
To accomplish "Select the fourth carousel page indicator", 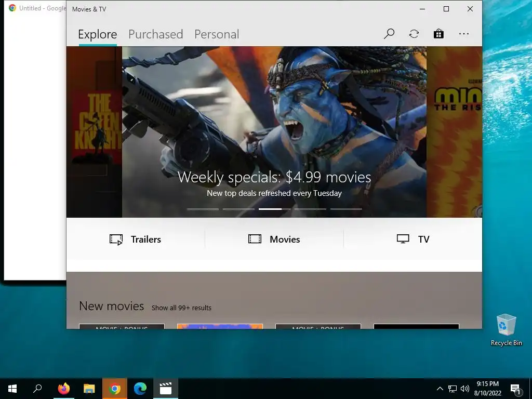I will click(x=310, y=209).
